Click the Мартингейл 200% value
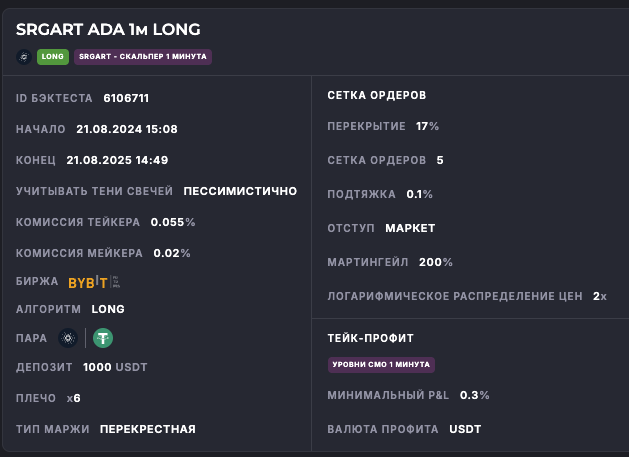The image size is (629, 457). coord(435,262)
